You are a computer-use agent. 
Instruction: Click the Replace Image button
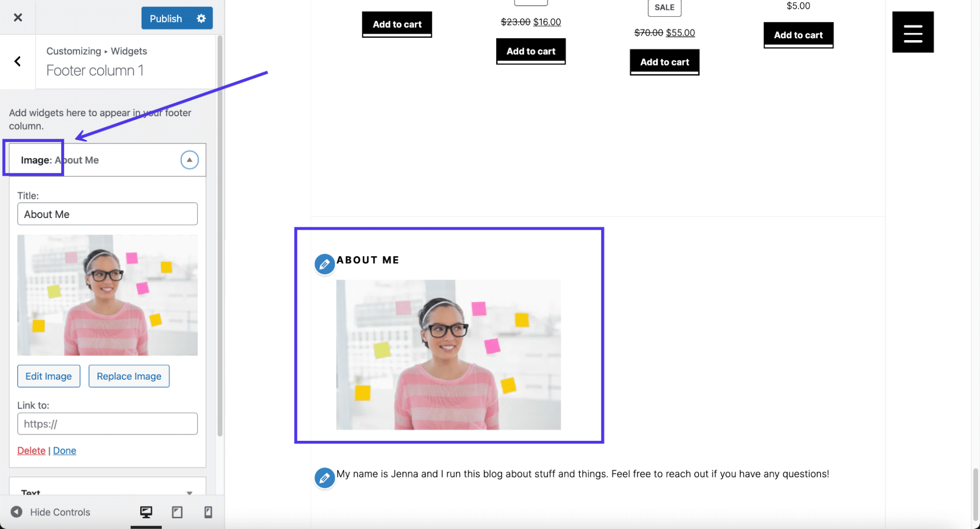[x=128, y=376]
